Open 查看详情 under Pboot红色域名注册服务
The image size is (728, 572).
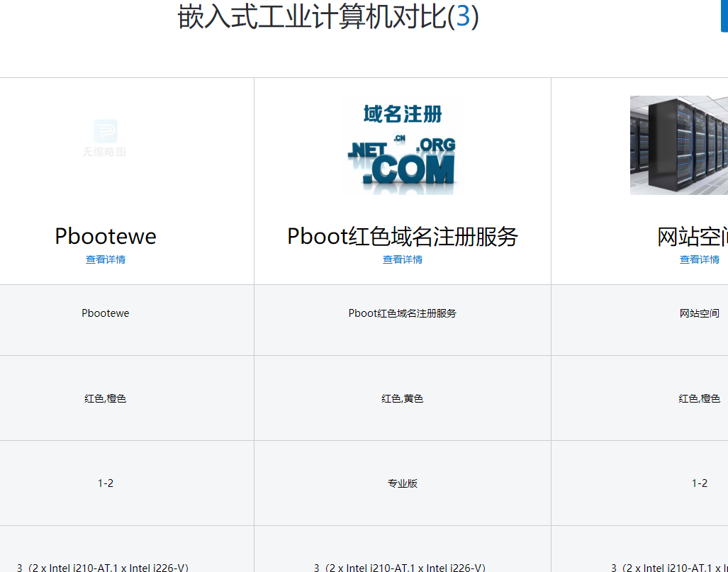(x=402, y=259)
